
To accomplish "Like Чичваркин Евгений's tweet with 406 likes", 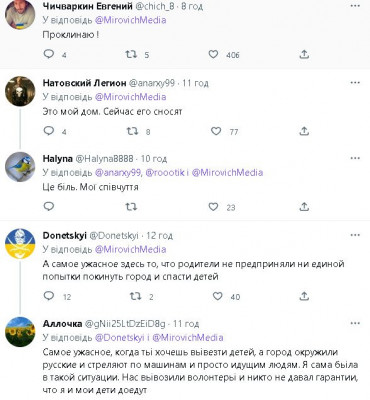I will tap(213, 54).
